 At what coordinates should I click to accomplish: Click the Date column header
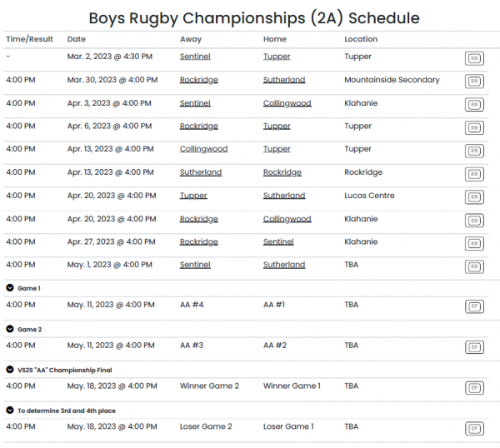click(x=77, y=39)
